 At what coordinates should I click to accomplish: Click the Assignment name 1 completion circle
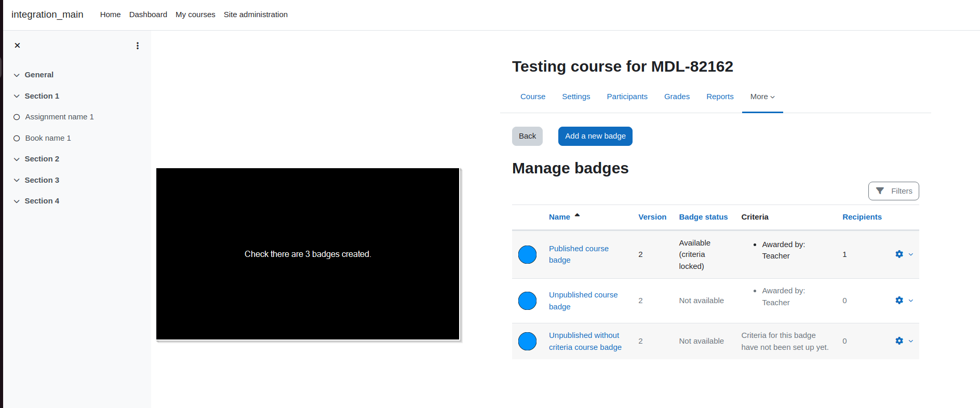(x=17, y=117)
